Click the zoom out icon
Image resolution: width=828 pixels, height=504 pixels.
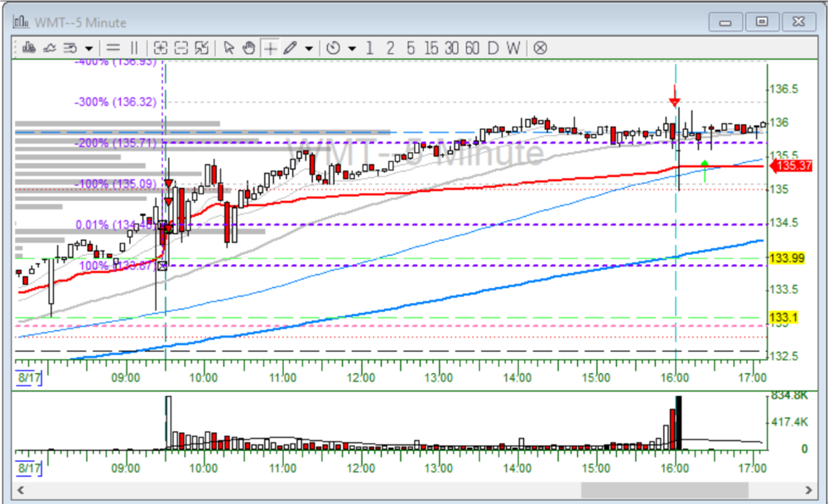pyautogui.click(x=181, y=48)
